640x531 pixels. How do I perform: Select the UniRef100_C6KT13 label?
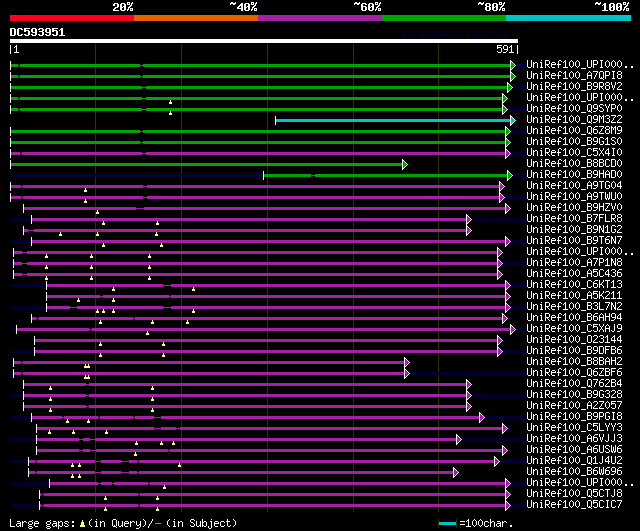coord(574,285)
